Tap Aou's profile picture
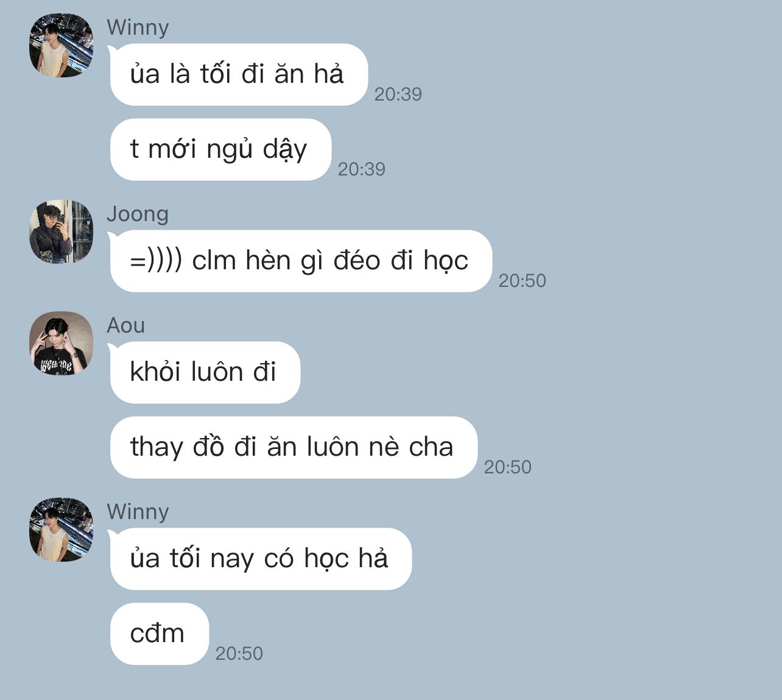This screenshot has width=782, height=700. pos(62,344)
